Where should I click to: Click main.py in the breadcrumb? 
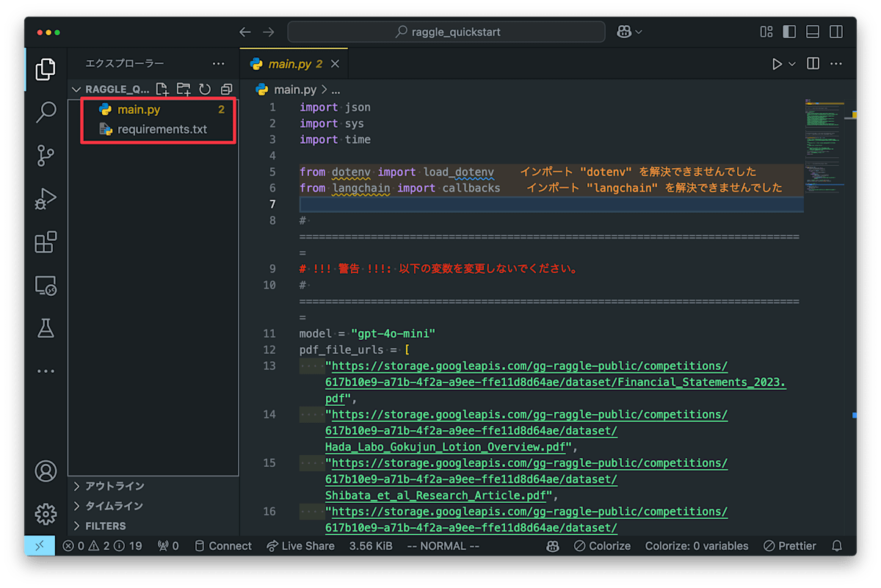tap(295, 90)
